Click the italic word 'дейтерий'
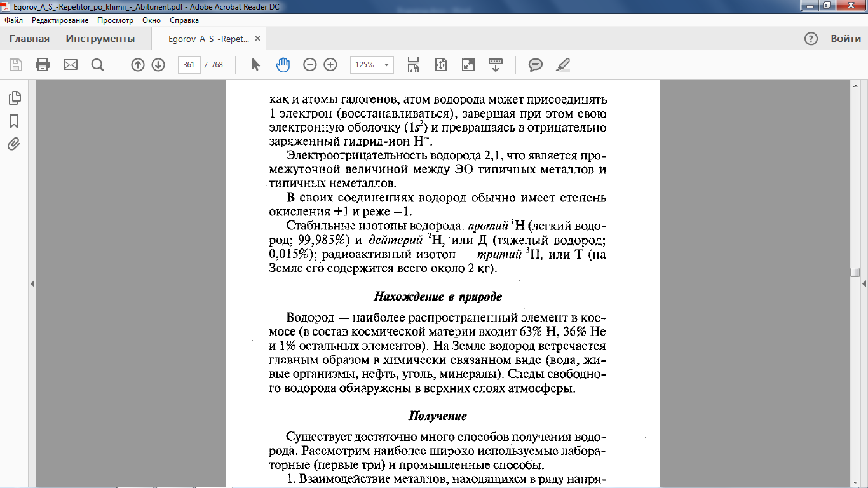This screenshot has height=488, width=868. click(x=396, y=240)
